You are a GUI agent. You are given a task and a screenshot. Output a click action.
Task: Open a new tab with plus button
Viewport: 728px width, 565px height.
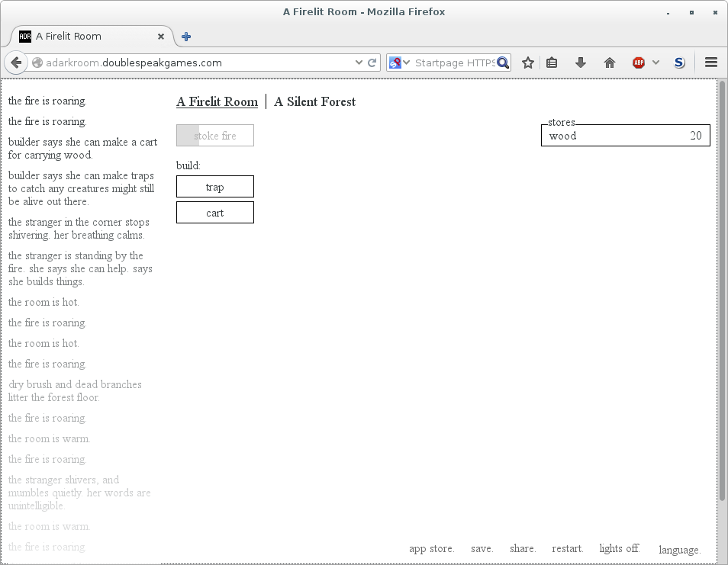point(186,37)
